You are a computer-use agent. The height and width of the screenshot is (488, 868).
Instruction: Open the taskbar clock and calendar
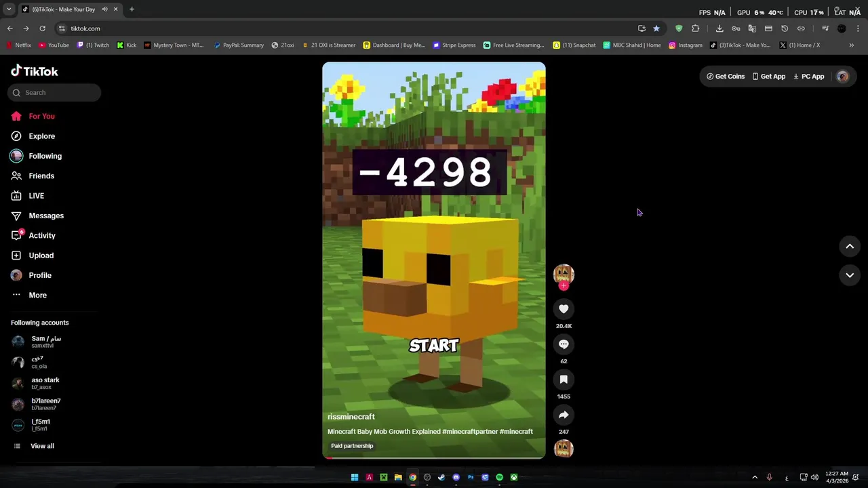click(x=837, y=477)
